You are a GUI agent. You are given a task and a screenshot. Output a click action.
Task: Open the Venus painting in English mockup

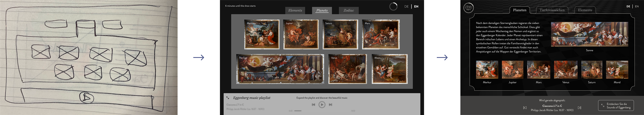click(x=347, y=69)
